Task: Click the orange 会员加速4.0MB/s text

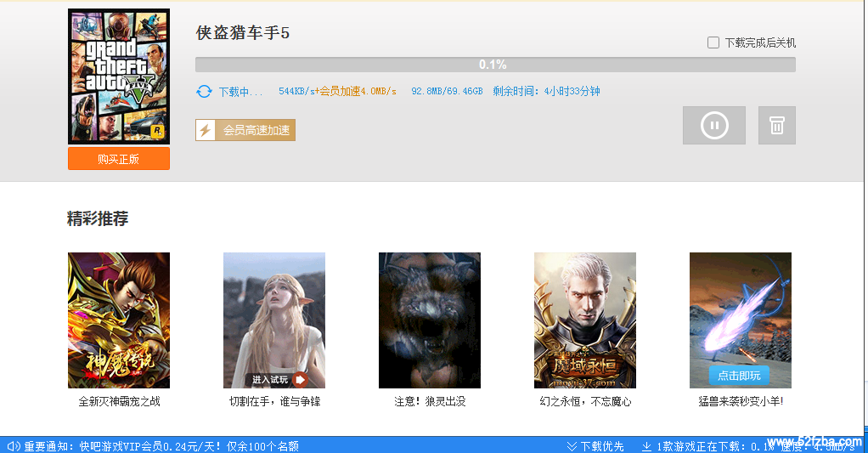Action: (358, 92)
